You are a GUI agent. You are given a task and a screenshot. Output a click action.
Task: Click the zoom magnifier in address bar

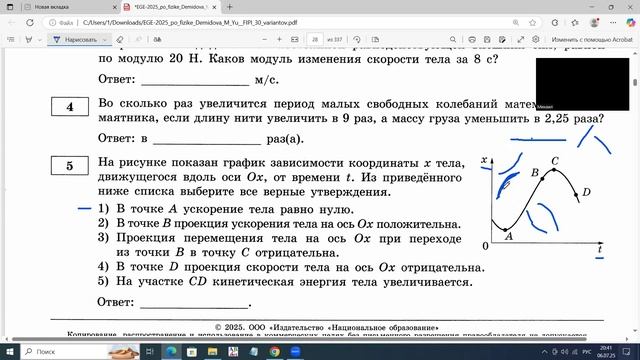coord(516,23)
